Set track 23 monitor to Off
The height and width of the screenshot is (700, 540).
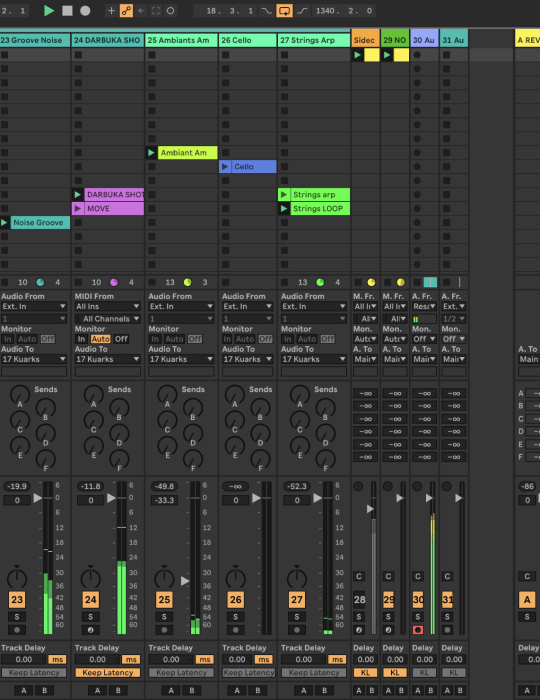coord(48,339)
